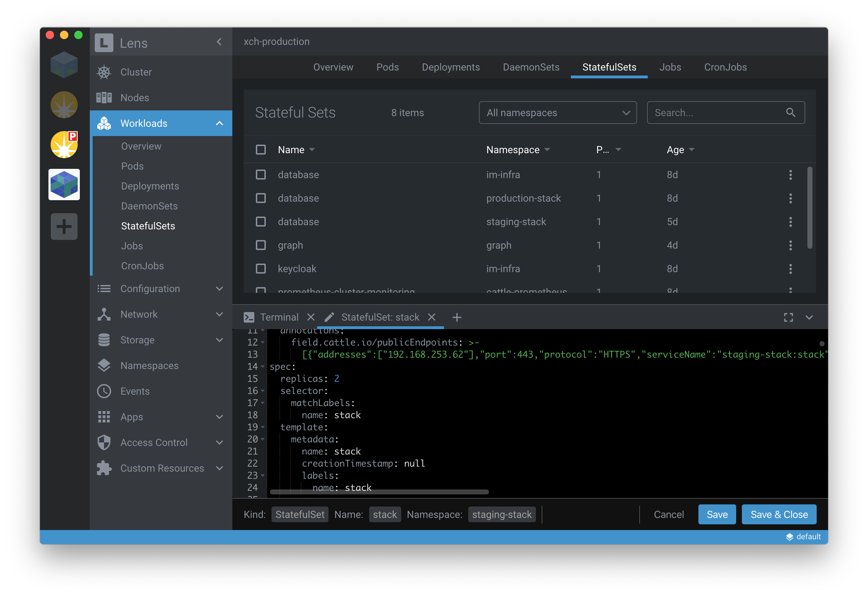Collapse the Workloads section chevron

pos(219,123)
